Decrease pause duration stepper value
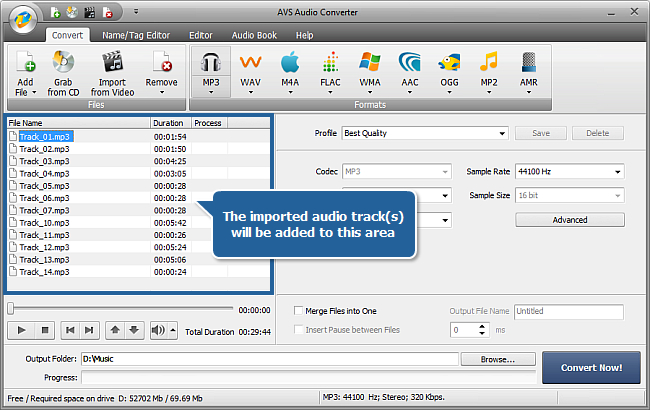The image size is (650, 410). pyautogui.click(x=482, y=333)
